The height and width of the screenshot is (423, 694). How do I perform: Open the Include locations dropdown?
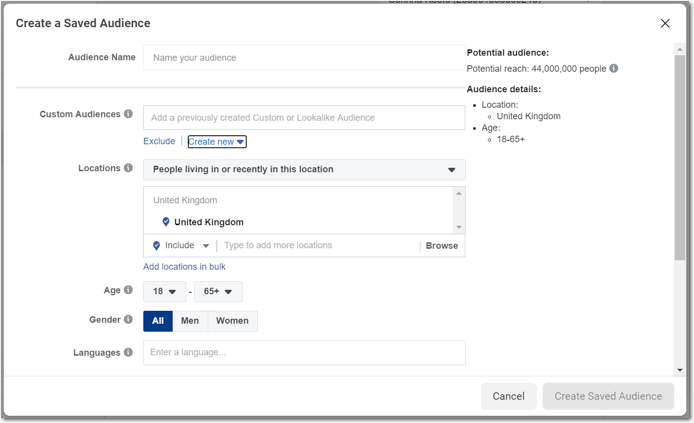(x=181, y=246)
